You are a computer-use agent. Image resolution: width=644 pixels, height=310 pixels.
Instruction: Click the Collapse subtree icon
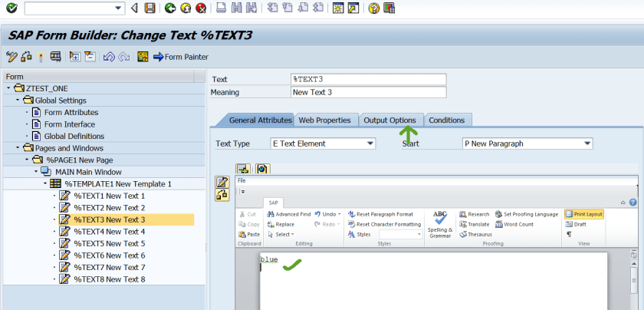[90, 57]
